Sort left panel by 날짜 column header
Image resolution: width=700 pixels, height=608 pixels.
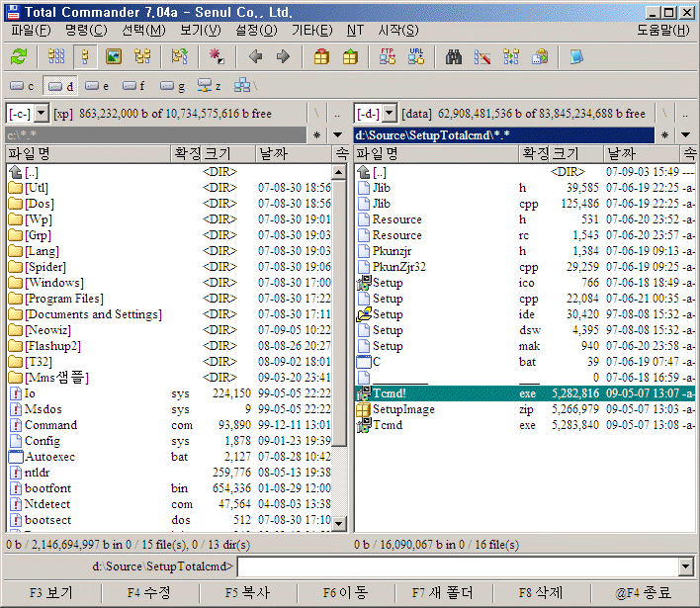[x=294, y=154]
